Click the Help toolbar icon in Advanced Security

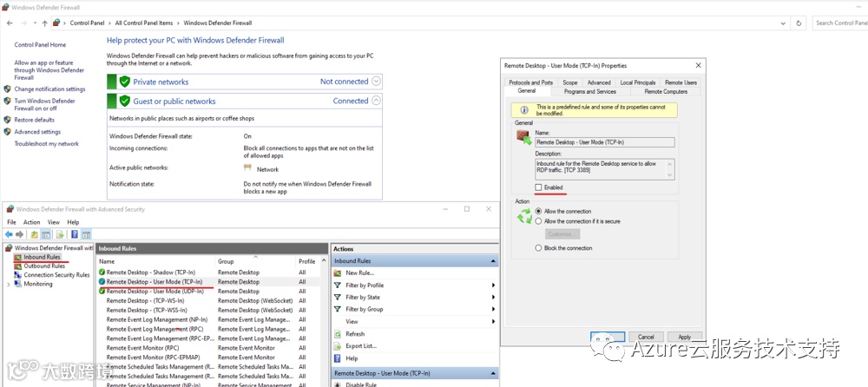point(74,234)
